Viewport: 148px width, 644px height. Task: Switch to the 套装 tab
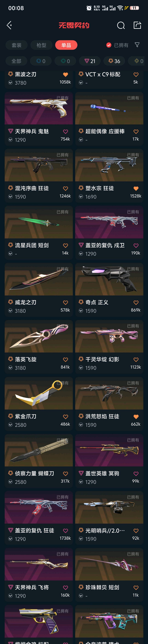point(17,45)
